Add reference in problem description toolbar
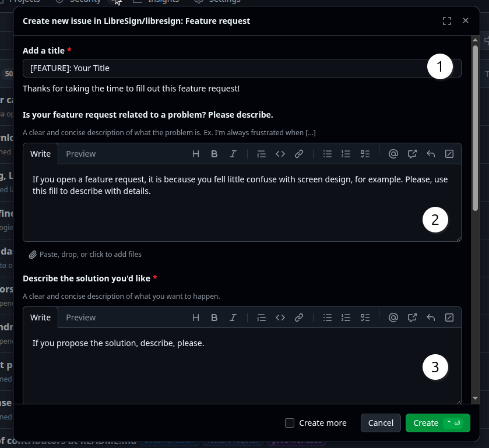Image resolution: width=489 pixels, height=448 pixels. (412, 154)
